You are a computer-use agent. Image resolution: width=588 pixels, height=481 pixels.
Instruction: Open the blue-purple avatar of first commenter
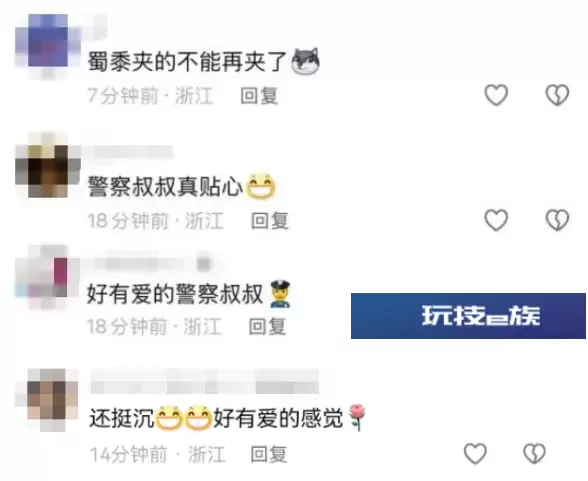tap(48, 45)
